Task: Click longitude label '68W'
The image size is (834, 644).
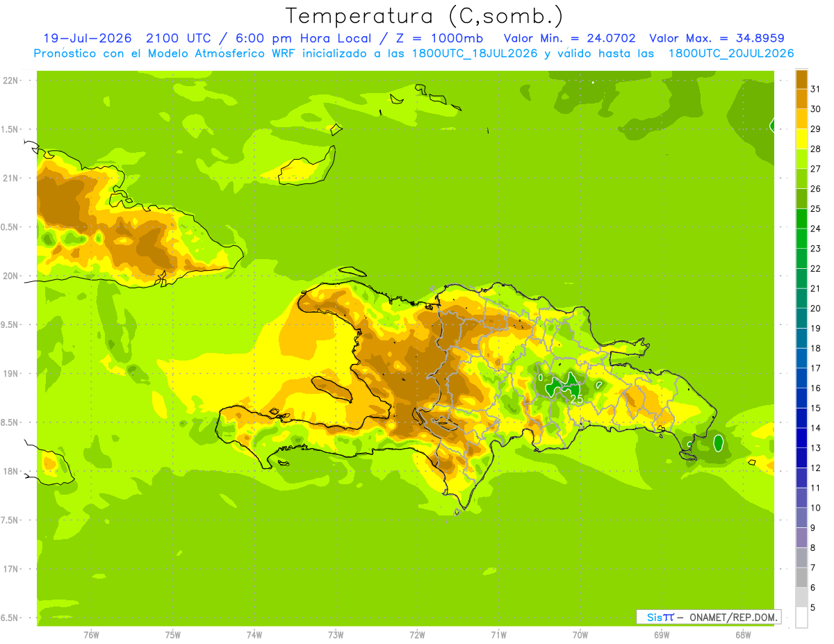Action: [x=743, y=634]
